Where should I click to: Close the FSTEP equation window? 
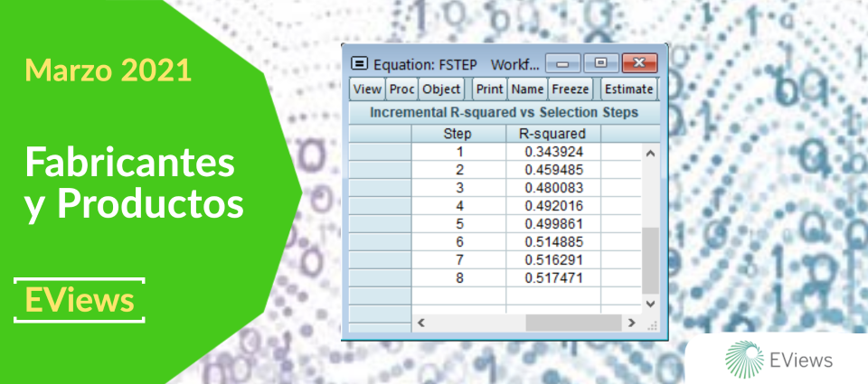click(639, 63)
